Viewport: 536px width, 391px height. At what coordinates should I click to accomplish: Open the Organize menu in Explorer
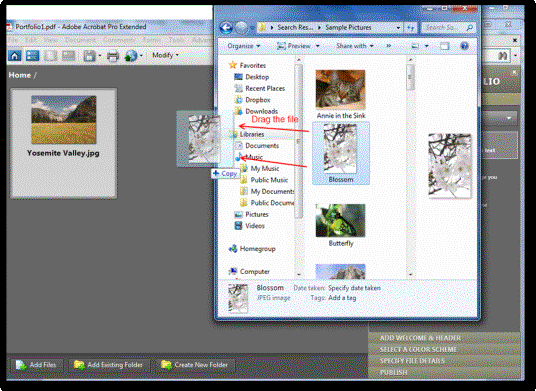tap(244, 46)
